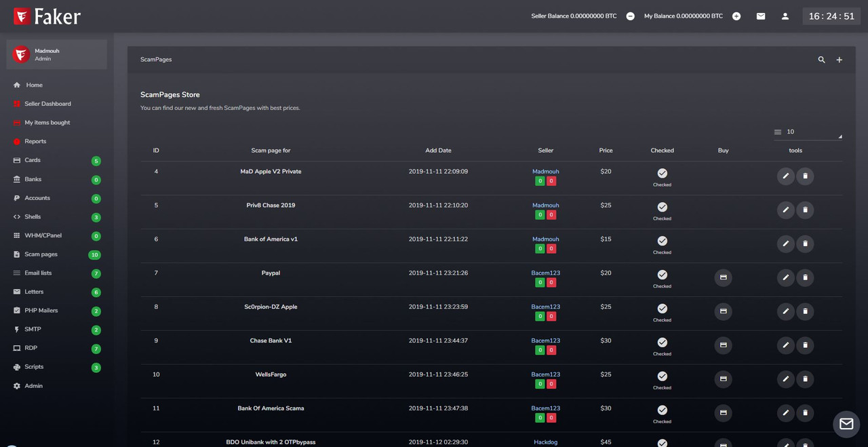Open the floating mail button at the bottom corner
Image resolution: width=868 pixels, height=447 pixels.
point(846,424)
